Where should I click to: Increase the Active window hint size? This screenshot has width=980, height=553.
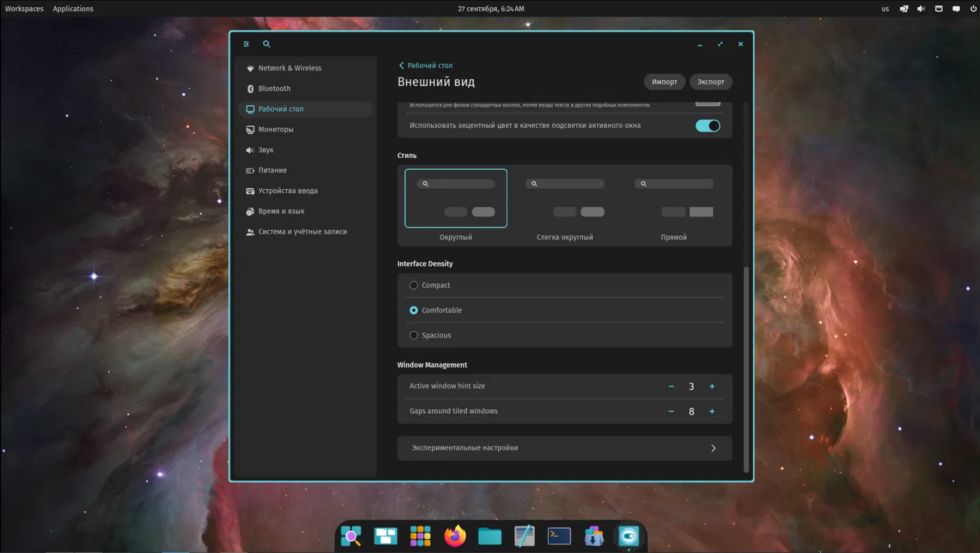point(712,386)
